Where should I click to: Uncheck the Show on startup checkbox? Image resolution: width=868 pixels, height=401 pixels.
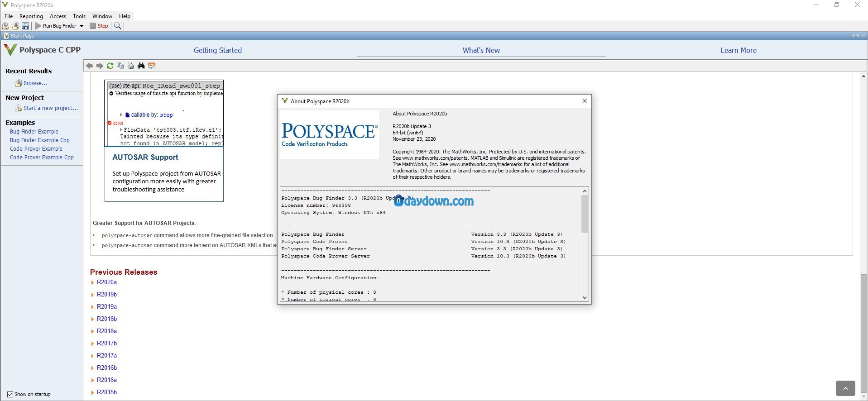coord(10,394)
